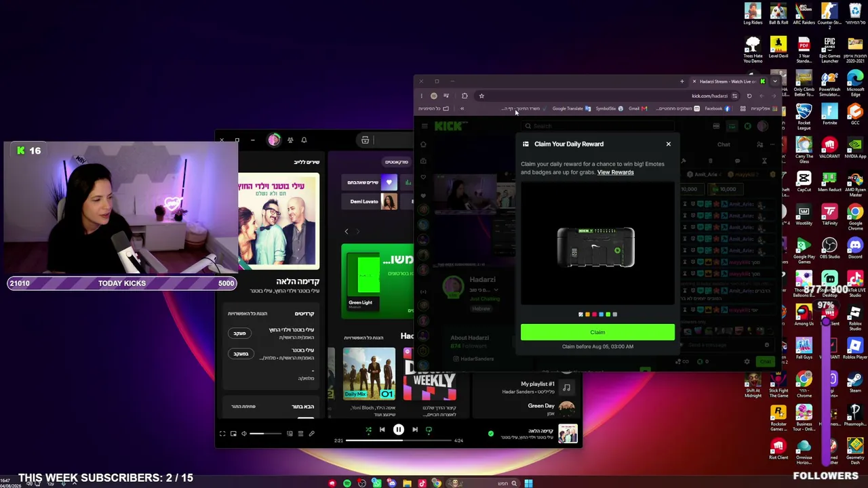This screenshot has width=868, height=488.
Task: Open the tab search dropdown in Chrome
Action: [x=775, y=81]
